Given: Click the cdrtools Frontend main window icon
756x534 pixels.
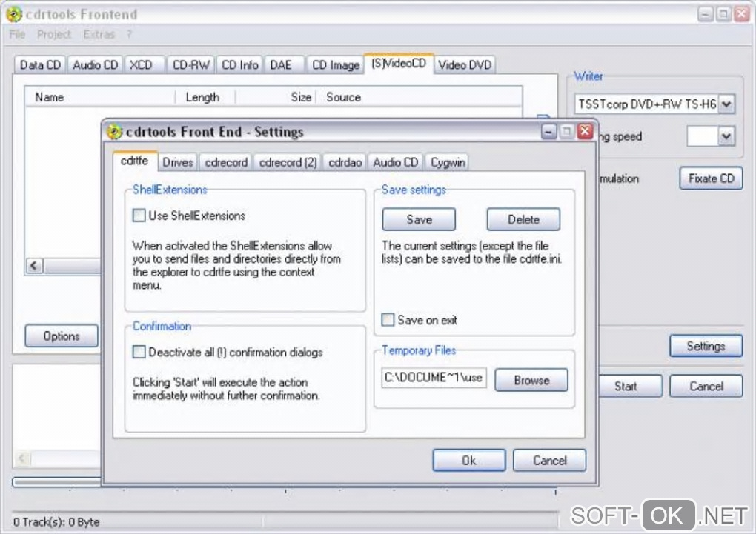Looking at the screenshot, I should [13, 15].
